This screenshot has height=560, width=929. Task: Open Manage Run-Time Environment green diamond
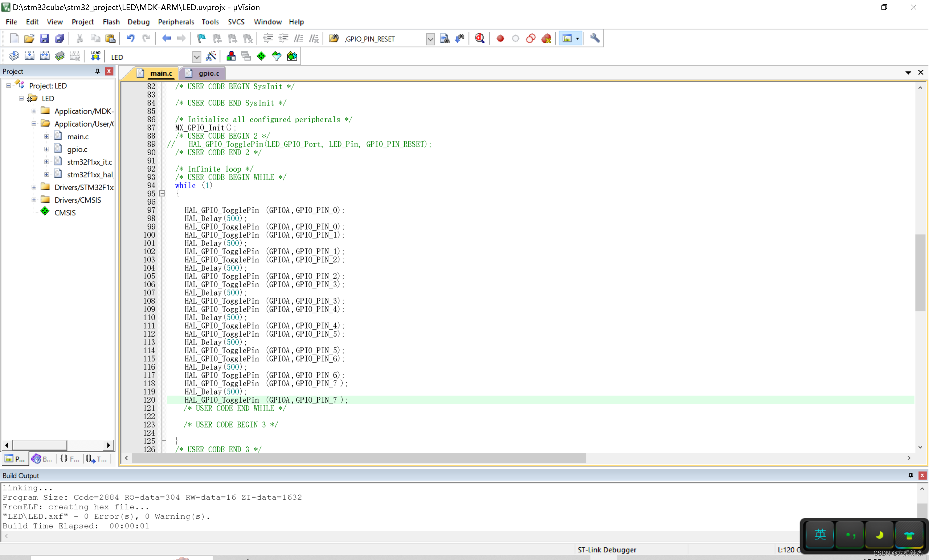[261, 57]
